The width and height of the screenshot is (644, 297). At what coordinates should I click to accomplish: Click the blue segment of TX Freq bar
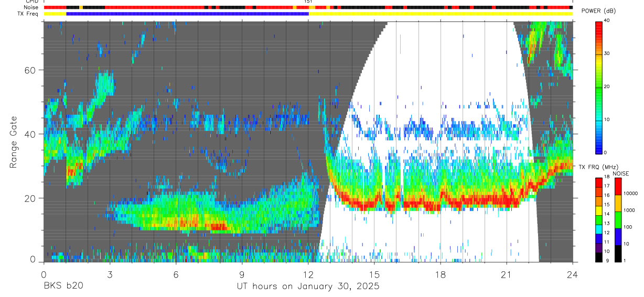pos(188,14)
